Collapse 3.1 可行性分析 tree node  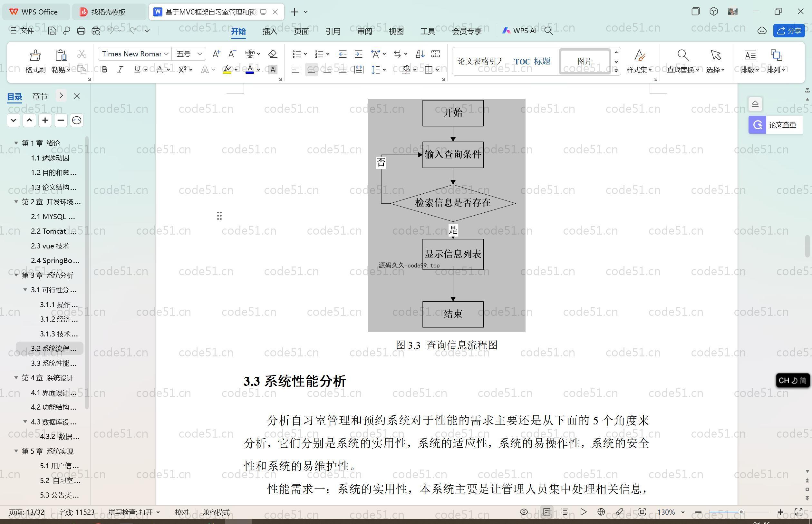pyautogui.click(x=25, y=290)
